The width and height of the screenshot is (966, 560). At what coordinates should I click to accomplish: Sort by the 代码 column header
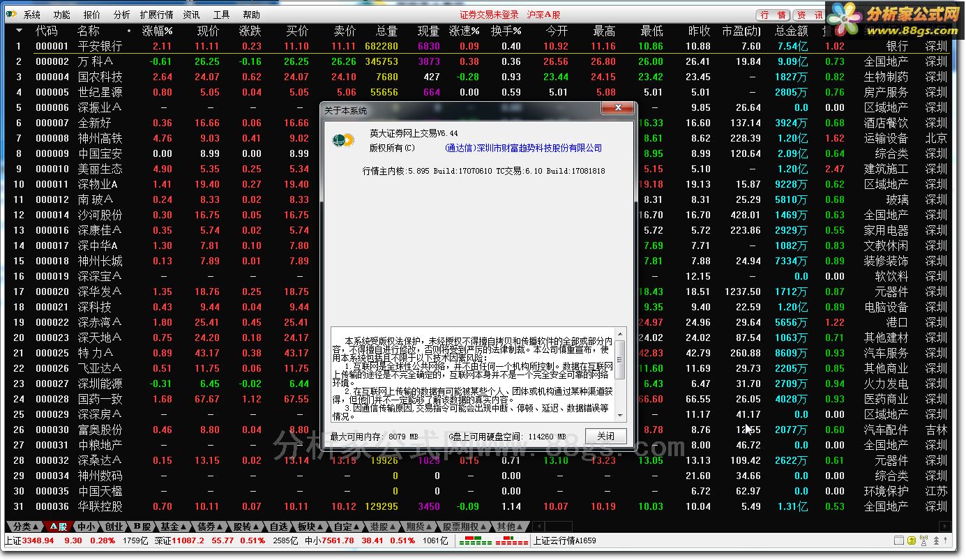(47, 31)
